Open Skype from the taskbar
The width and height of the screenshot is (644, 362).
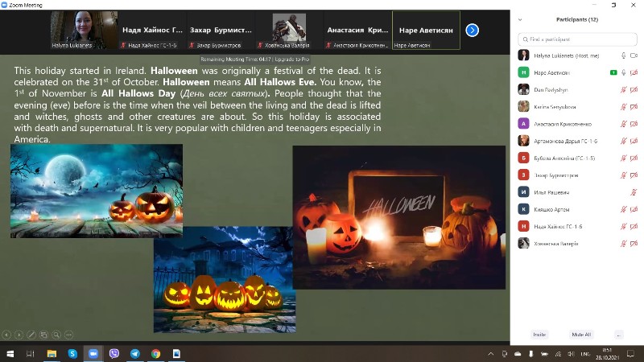coord(72,353)
